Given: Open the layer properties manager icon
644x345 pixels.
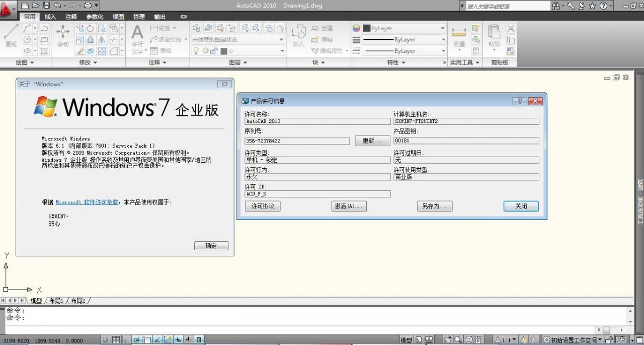Looking at the screenshot, I should point(196,28).
